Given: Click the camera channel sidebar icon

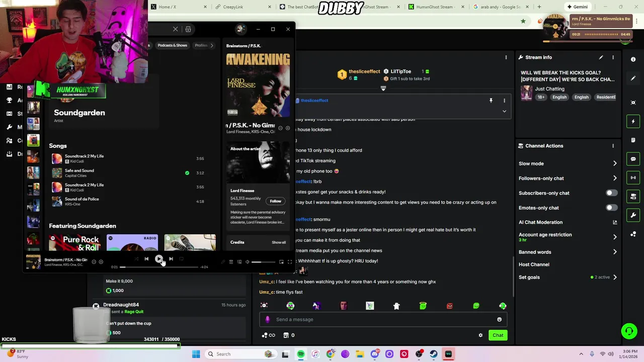Looking at the screenshot, I should [x=633, y=103].
